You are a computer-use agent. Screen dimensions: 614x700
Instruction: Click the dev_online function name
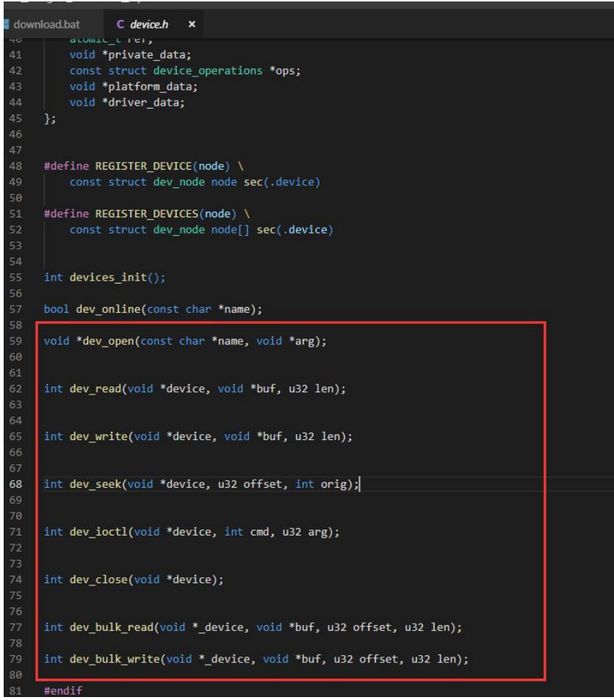click(x=109, y=309)
